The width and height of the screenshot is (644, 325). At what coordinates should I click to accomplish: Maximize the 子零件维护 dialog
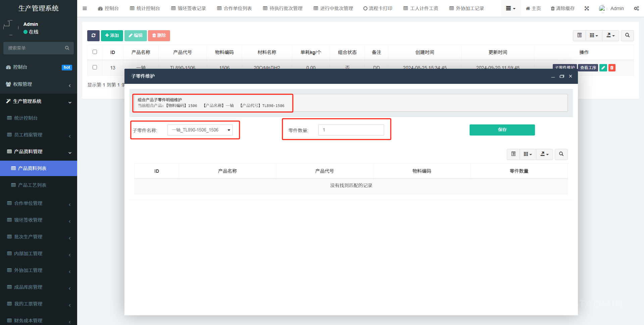562,76
